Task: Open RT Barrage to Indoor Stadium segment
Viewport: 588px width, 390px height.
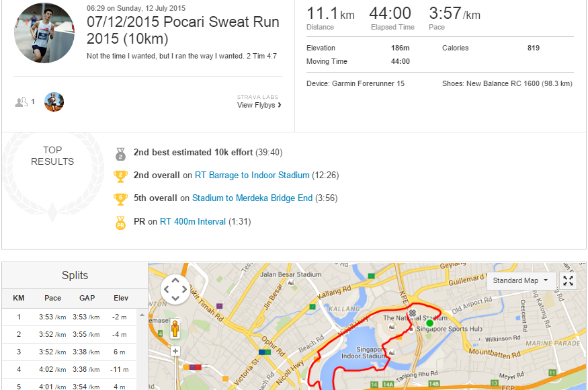Action: (252, 175)
